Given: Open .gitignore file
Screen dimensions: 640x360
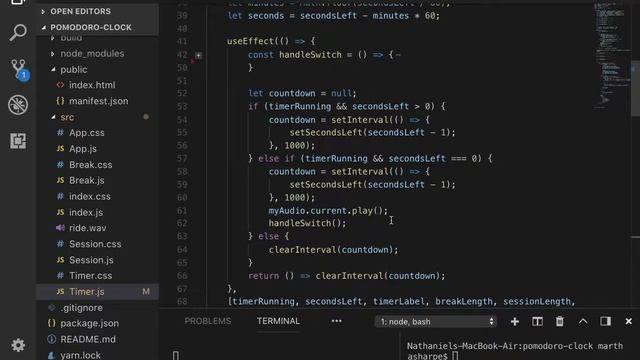Looking at the screenshot, I should point(81,308).
